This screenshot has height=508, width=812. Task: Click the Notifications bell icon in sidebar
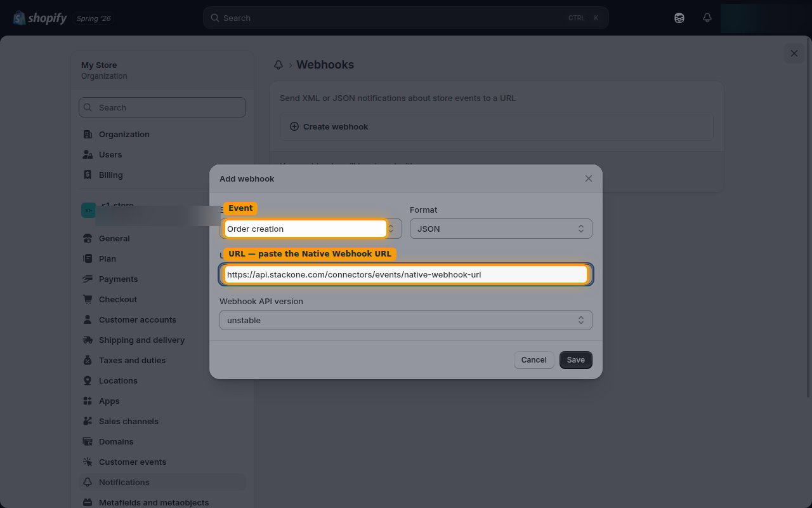click(88, 482)
